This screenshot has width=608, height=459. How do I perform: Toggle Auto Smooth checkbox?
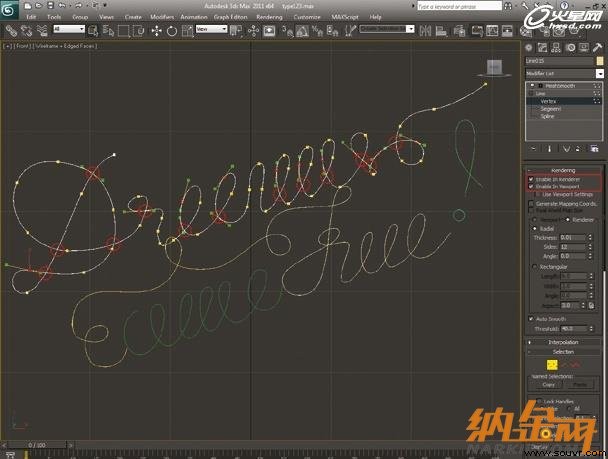pyautogui.click(x=531, y=319)
